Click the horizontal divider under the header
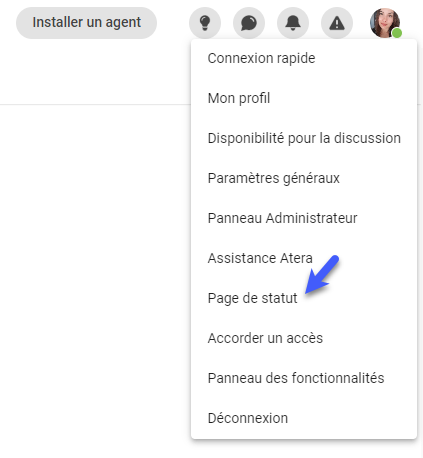Image resolution: width=423 pixels, height=458 pixels. 95,104
